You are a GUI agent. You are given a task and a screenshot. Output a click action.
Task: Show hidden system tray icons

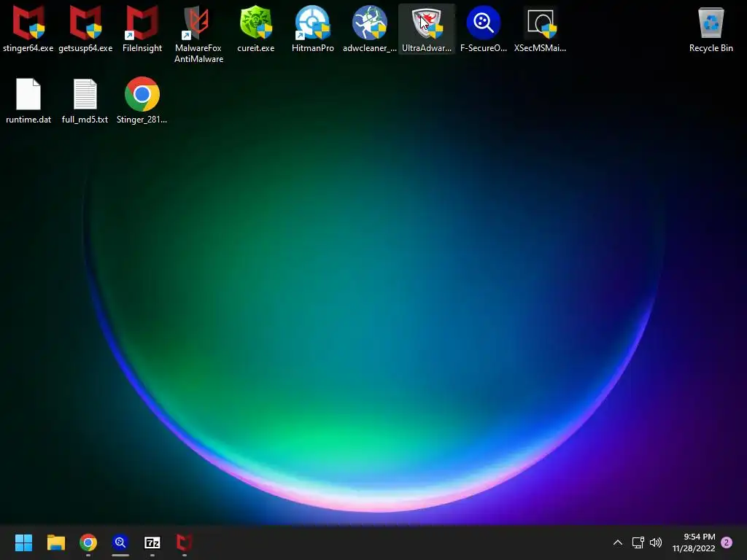click(617, 542)
